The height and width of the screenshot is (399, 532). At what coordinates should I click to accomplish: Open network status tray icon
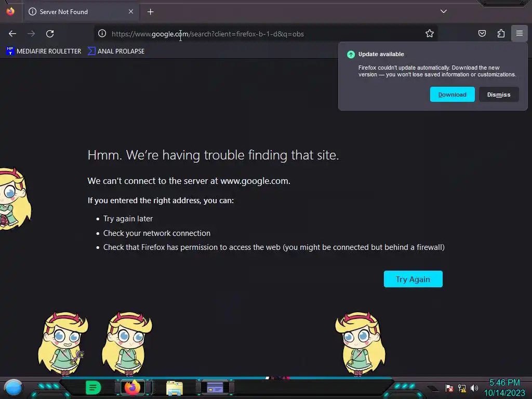click(462, 388)
